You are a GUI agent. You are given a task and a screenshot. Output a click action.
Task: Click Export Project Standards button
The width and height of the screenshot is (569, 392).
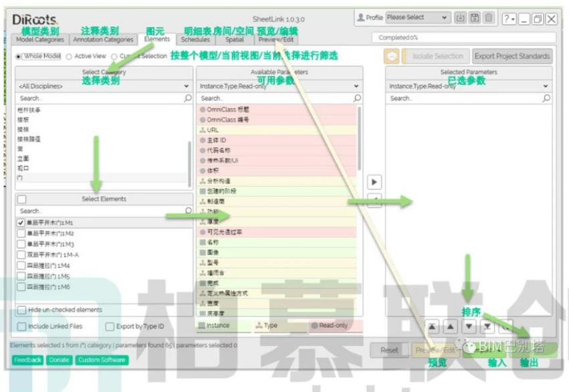point(512,57)
